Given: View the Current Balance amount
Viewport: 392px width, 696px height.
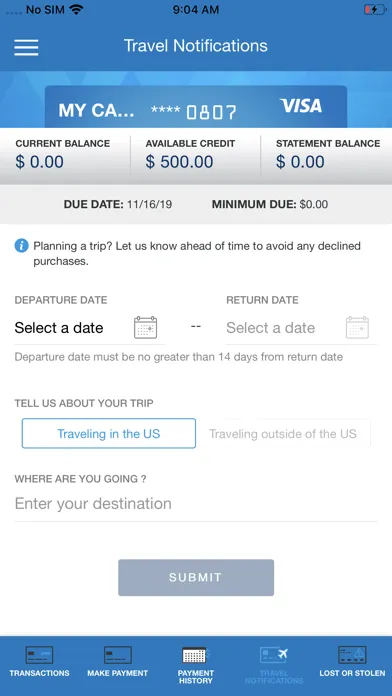Looking at the screenshot, I should point(40,162).
